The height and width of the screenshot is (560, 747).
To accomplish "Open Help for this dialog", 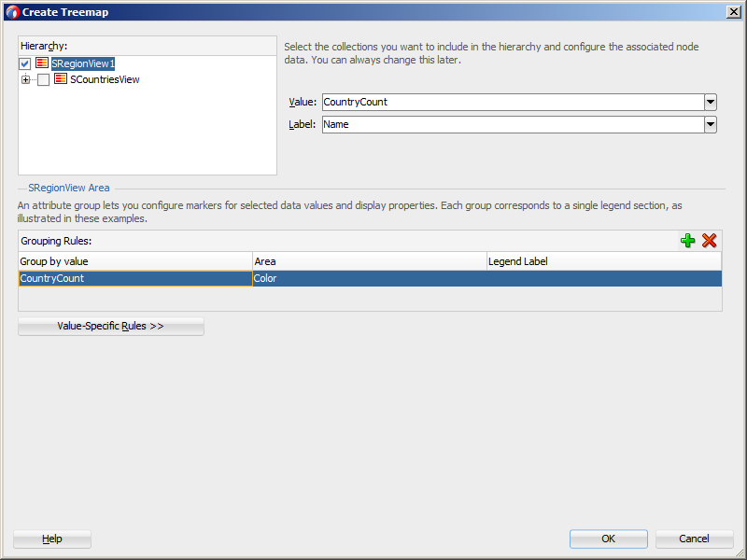I will (52, 539).
